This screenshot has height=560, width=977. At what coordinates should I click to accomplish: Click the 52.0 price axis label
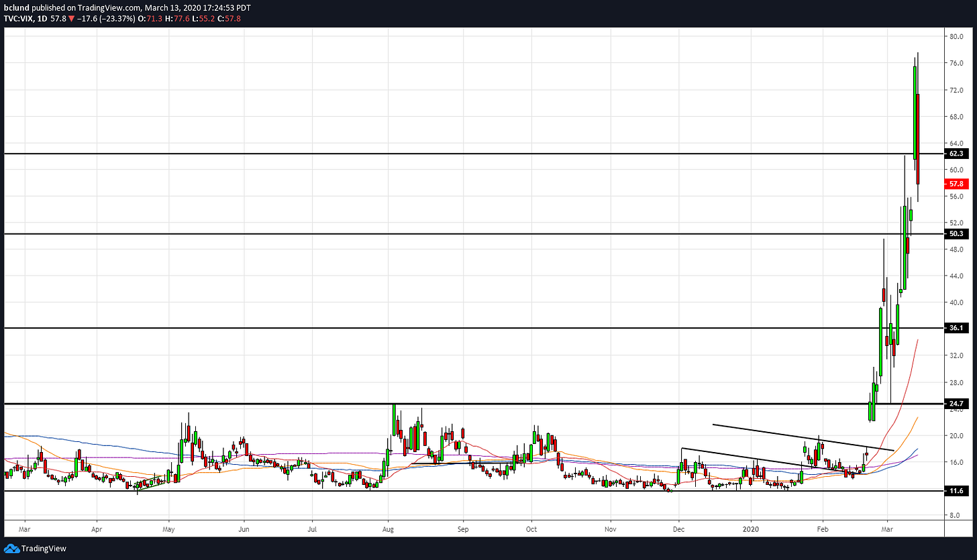(957, 223)
